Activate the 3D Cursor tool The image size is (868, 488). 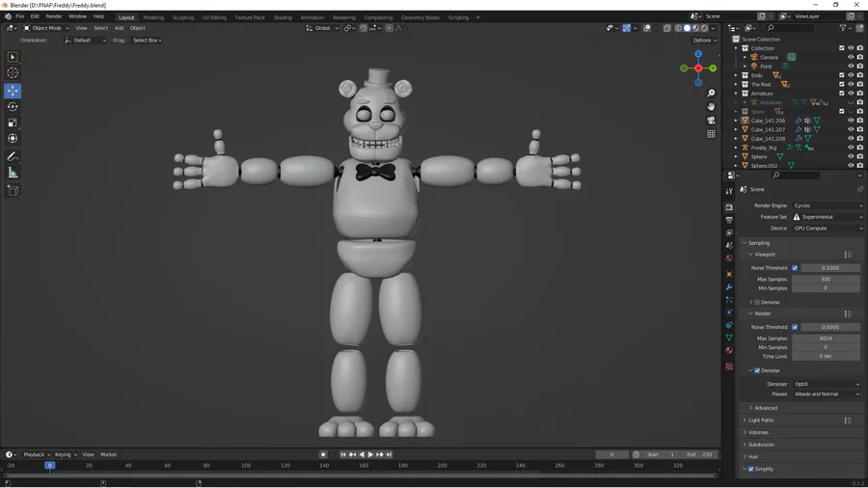coord(13,73)
